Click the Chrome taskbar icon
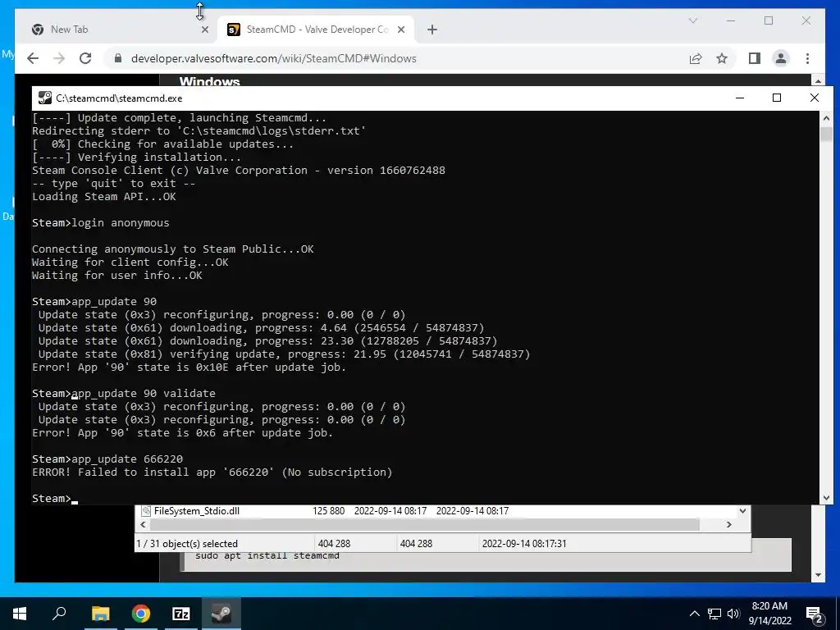The width and height of the screenshot is (840, 630). (141, 614)
